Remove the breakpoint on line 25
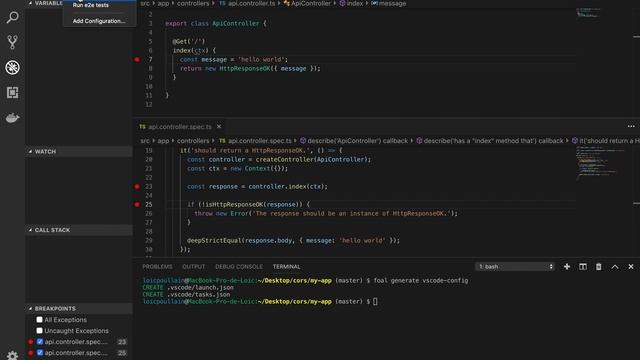This screenshot has height=360, width=640. pos(137,204)
